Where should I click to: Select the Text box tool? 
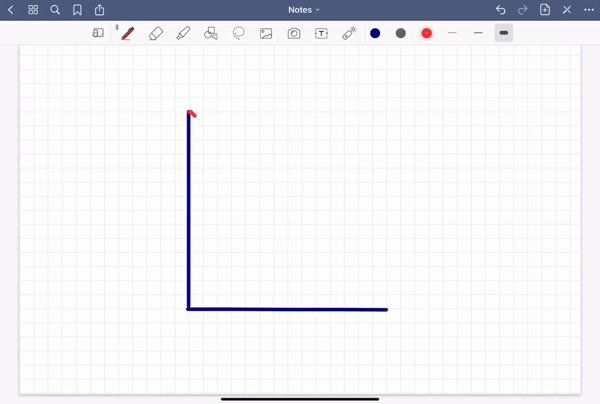pyautogui.click(x=321, y=33)
